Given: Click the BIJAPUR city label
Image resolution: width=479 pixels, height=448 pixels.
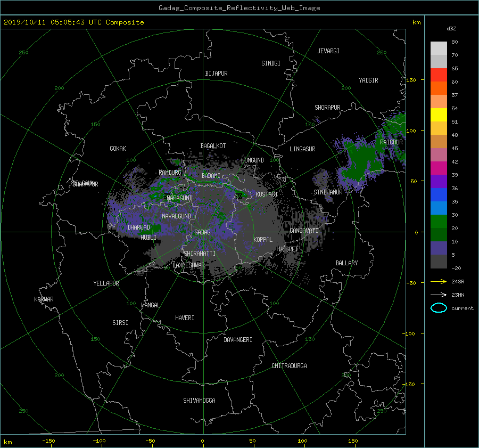Looking at the screenshot, I should click(216, 74).
